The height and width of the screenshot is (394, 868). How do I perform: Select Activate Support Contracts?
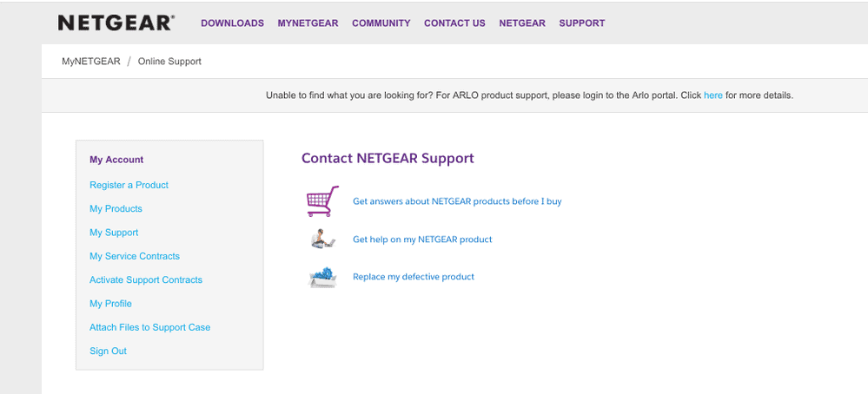(146, 280)
